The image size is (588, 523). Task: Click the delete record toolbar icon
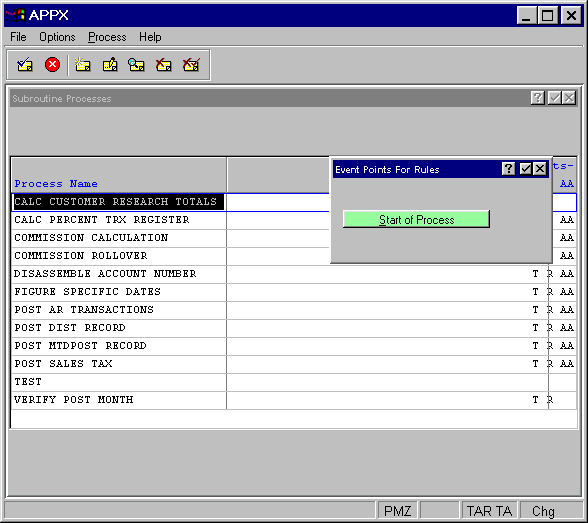point(164,65)
